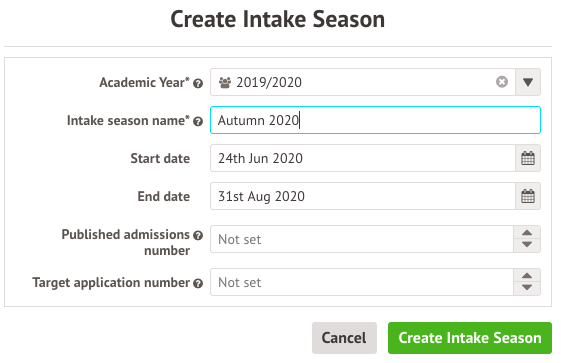Viewport: 561px width, 363px height.
Task: Decrease the Published admissions number value
Action: 527,245
